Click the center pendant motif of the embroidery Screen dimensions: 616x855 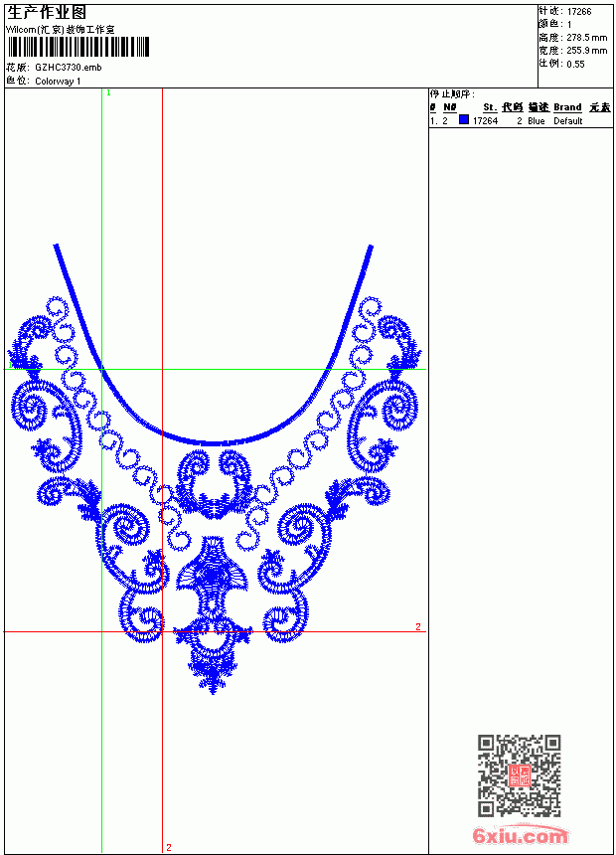point(213,613)
